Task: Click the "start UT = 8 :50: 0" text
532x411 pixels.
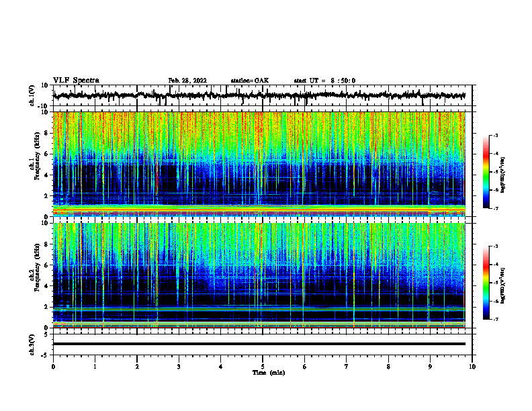Action: point(324,81)
